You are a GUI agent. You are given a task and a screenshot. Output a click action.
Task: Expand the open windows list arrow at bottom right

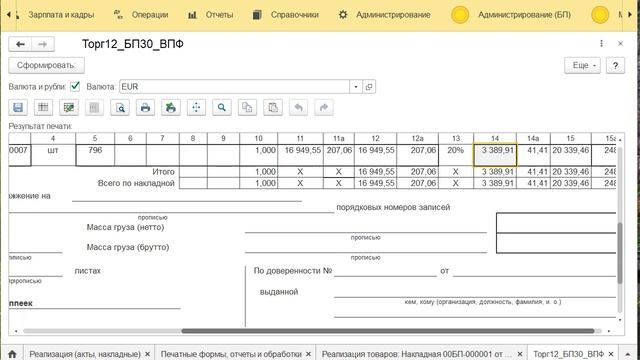pos(628,353)
